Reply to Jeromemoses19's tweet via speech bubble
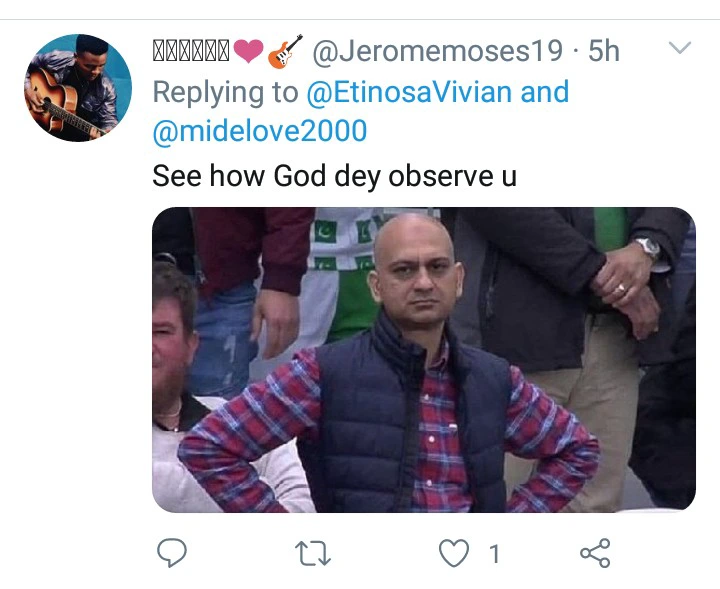This screenshot has width=720, height=589. coord(174,552)
